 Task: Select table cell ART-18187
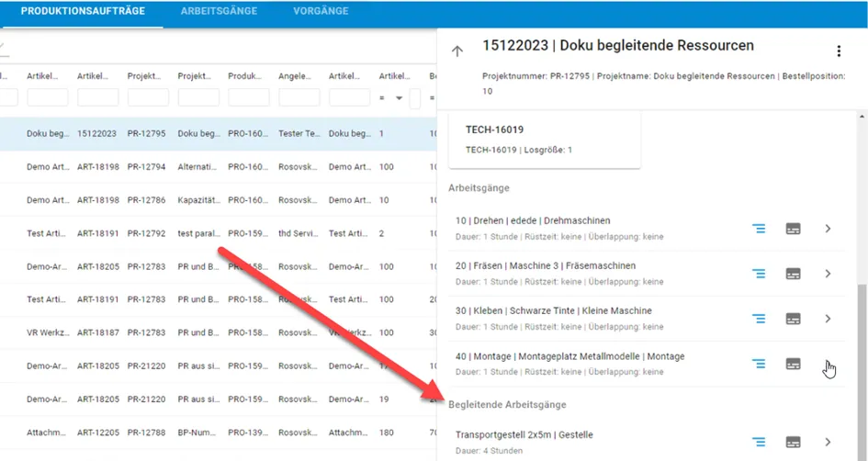click(98, 332)
